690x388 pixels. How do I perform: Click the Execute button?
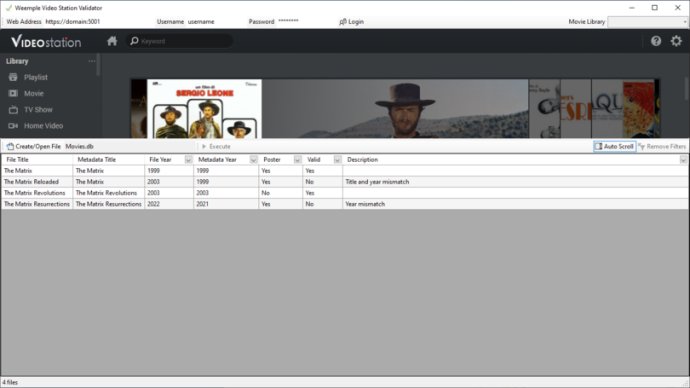coord(216,146)
